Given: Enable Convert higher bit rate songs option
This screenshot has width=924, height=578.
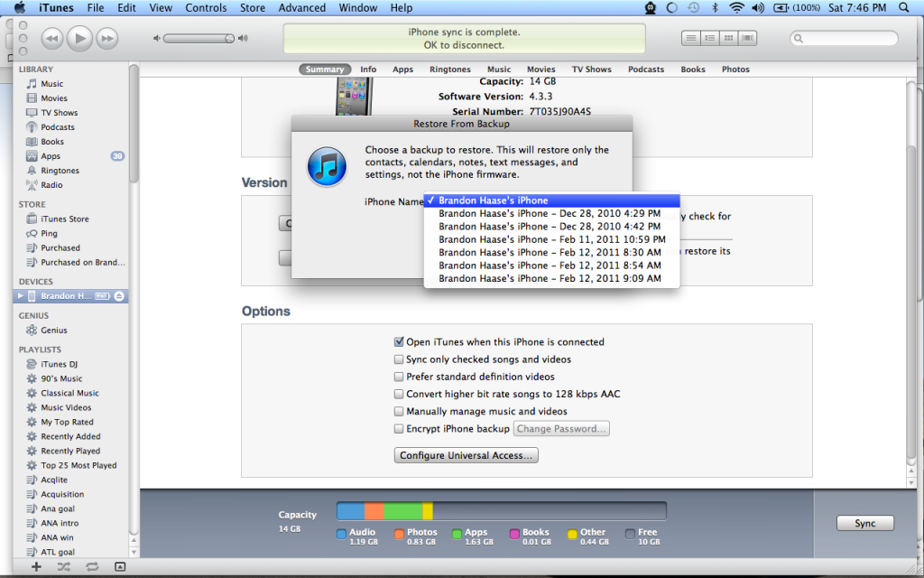Looking at the screenshot, I should 399,394.
